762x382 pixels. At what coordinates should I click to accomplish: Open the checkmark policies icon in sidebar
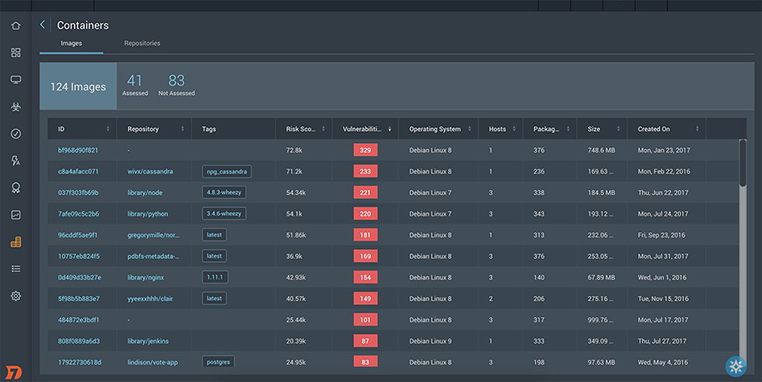16,134
